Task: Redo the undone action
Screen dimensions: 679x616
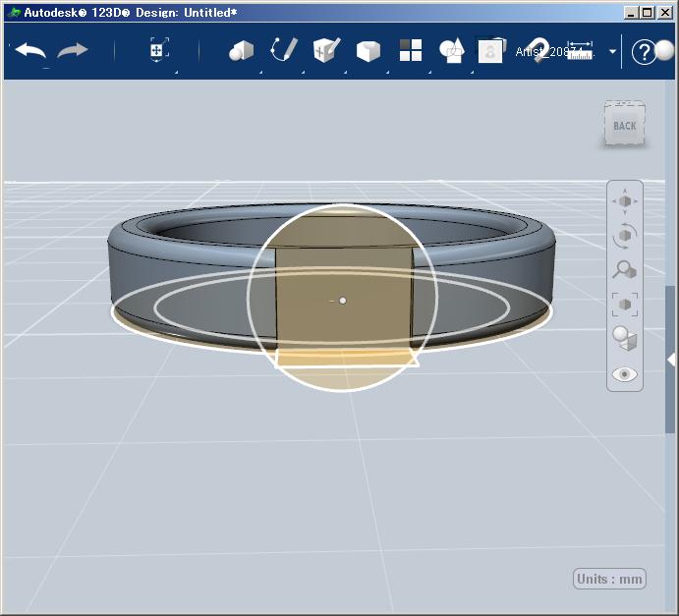Action: coord(73,51)
